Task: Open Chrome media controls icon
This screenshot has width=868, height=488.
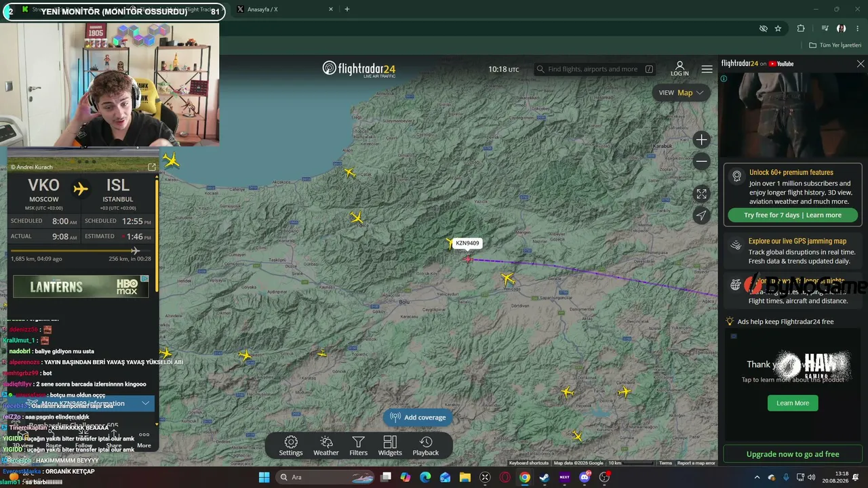Action: tap(825, 28)
